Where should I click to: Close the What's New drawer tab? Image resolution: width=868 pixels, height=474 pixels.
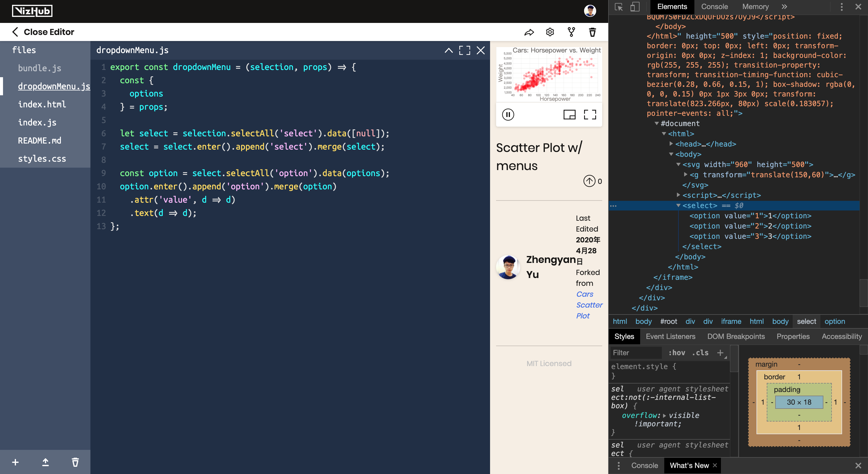pos(715,465)
